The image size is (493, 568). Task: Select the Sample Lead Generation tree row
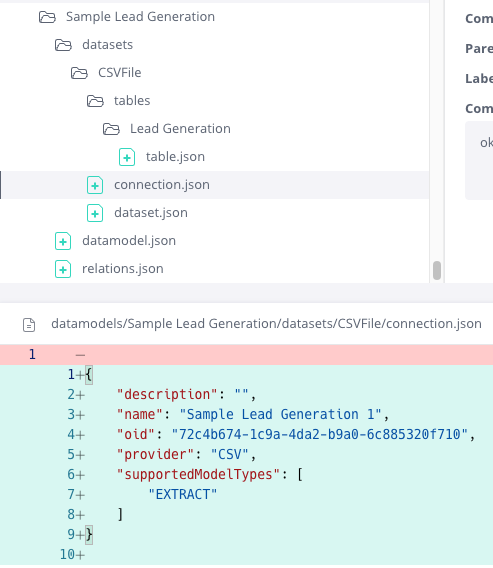tap(214, 17)
